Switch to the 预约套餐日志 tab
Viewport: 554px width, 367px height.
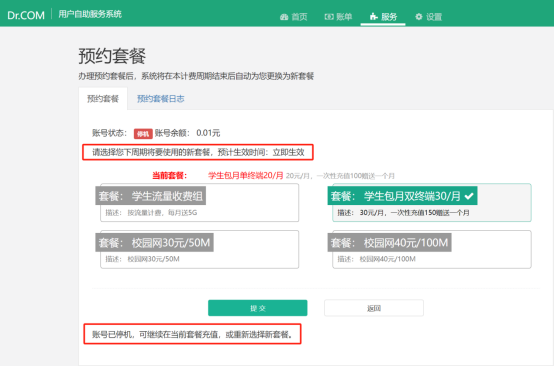point(161,99)
